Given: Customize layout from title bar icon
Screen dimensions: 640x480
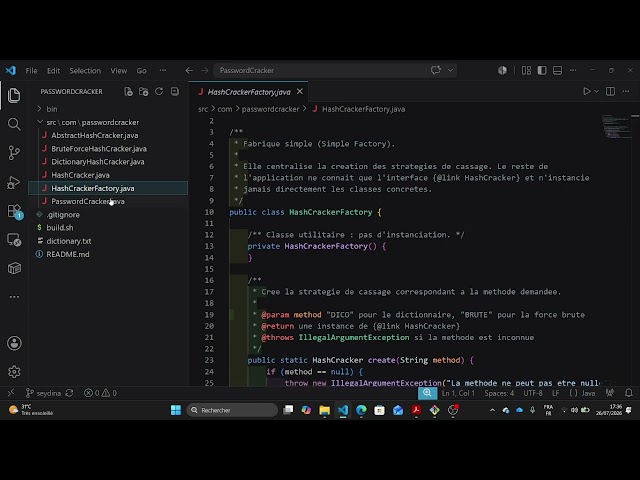Looking at the screenshot, I should tap(526, 71).
